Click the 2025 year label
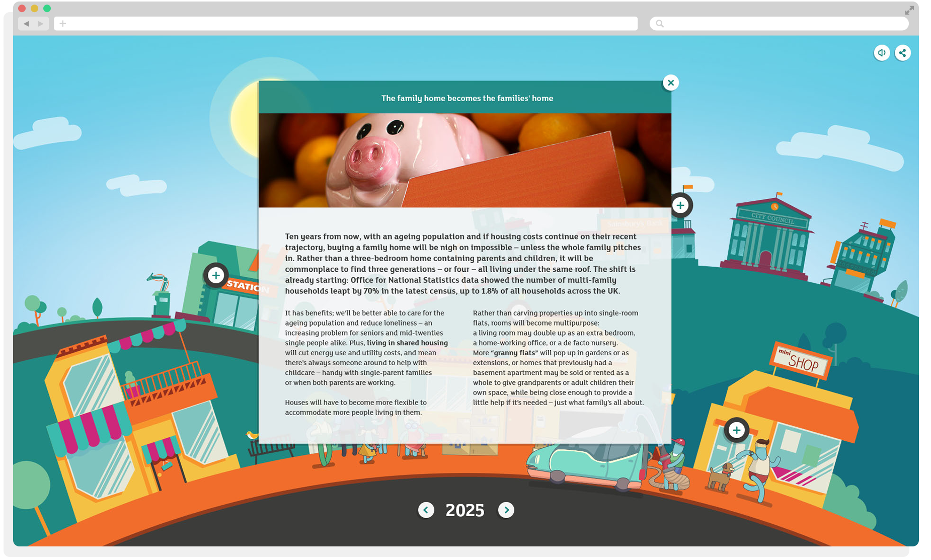 click(465, 510)
